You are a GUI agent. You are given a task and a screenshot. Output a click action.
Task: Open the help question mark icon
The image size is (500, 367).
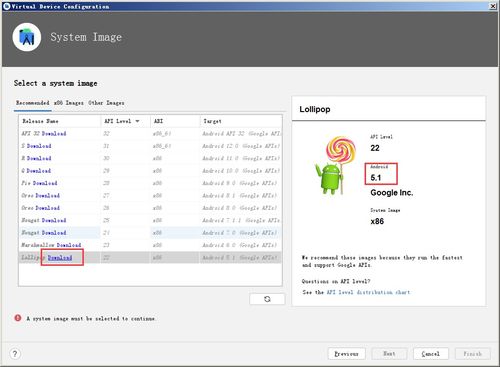(15, 354)
